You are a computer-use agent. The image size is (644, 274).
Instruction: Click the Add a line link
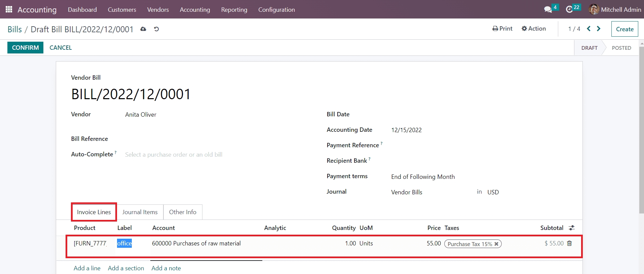coord(87,268)
